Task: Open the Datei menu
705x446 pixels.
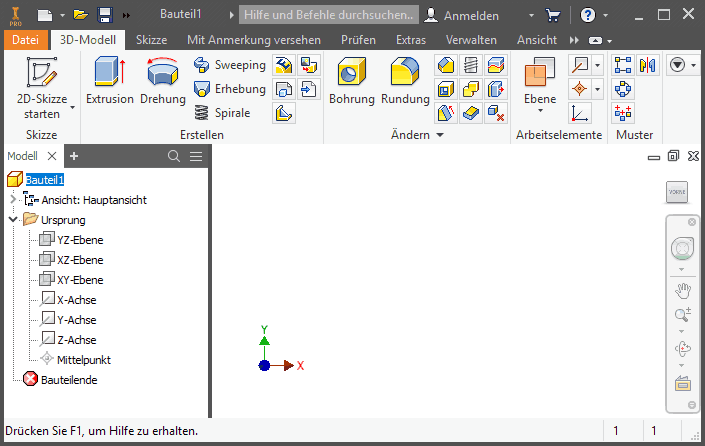Action: 25,40
